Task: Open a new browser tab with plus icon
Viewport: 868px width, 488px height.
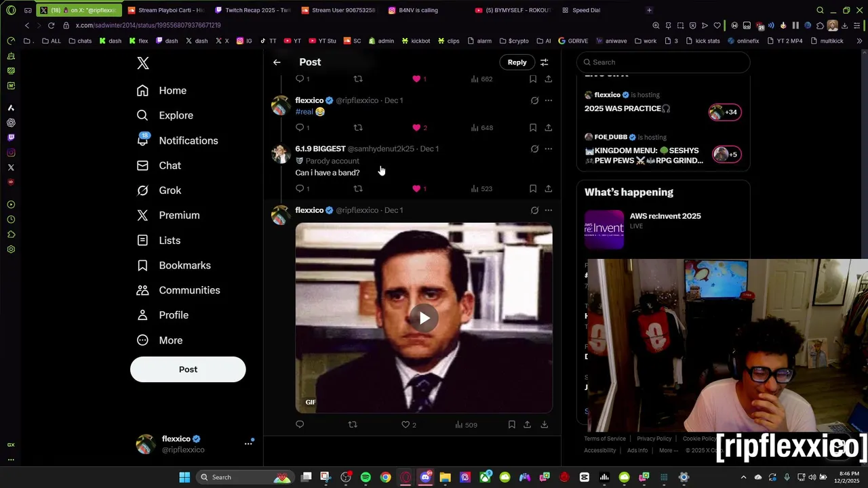Action: [649, 10]
